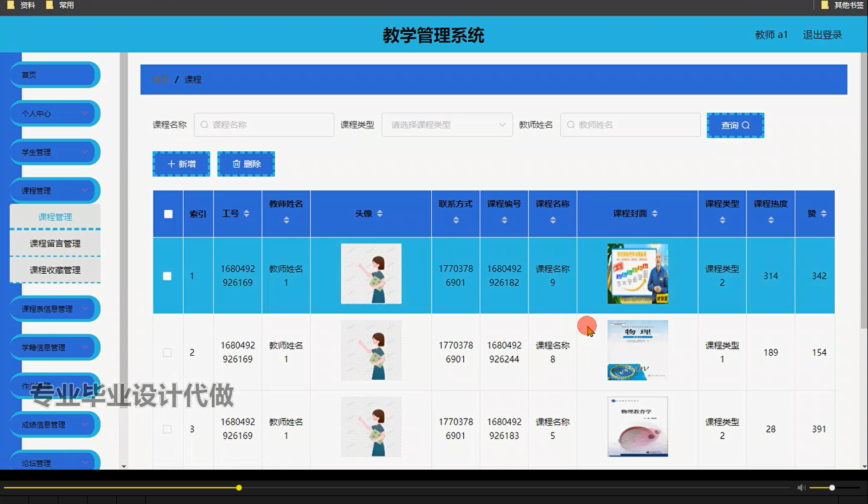This screenshot has width=868, height=504.
Task: Uncheck the checkbox on row 1
Action: pyautogui.click(x=167, y=275)
